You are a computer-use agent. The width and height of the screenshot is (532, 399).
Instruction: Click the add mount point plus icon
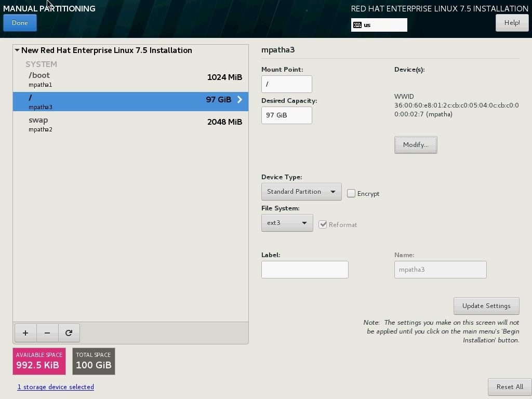click(25, 333)
